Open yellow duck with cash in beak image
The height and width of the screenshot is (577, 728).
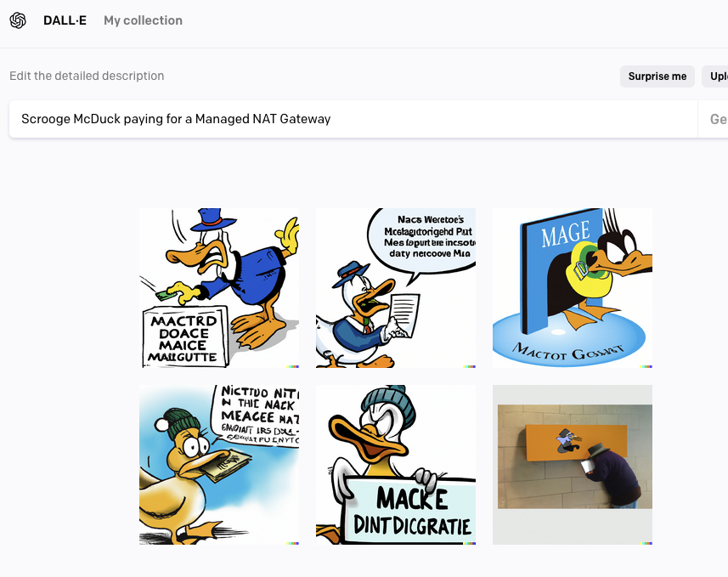pyautogui.click(x=219, y=465)
